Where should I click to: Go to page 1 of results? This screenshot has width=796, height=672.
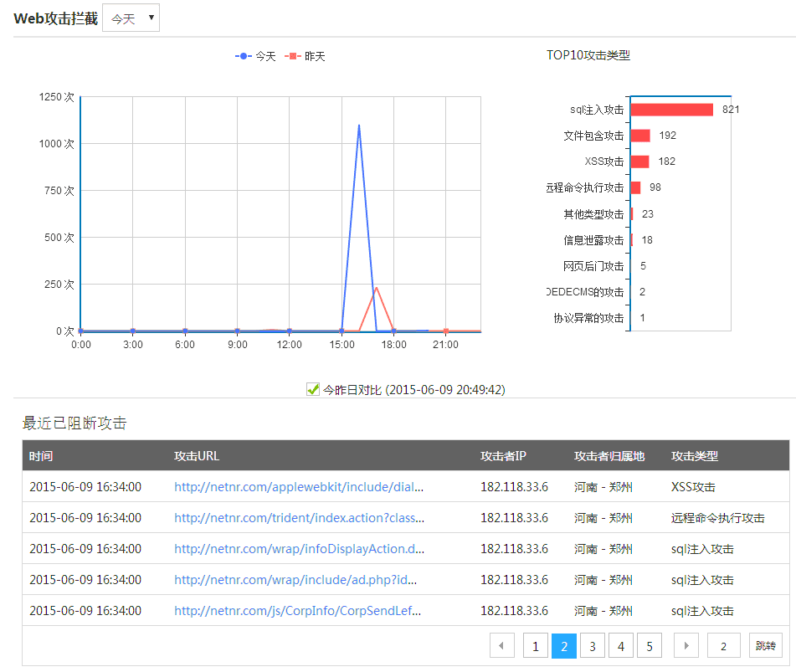(536, 645)
